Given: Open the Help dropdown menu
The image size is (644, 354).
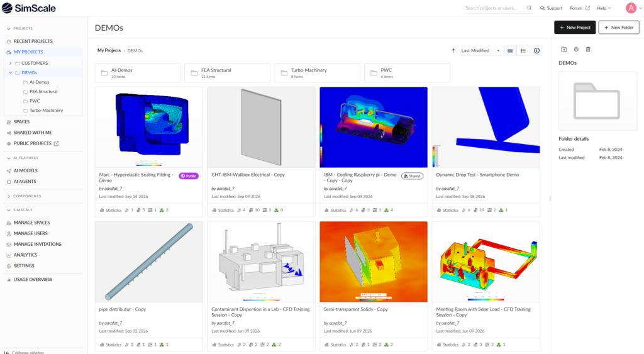Looking at the screenshot, I should point(604,8).
